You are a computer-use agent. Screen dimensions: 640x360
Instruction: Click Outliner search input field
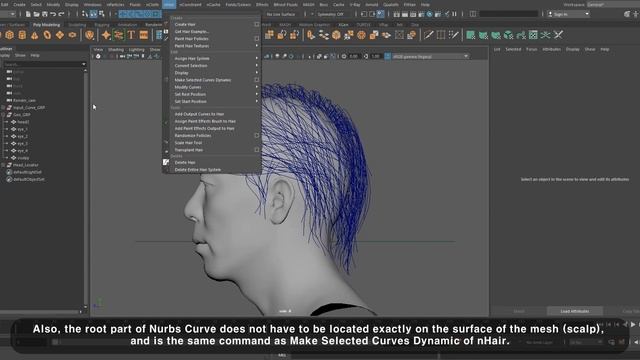pyautogui.click(x=42, y=64)
